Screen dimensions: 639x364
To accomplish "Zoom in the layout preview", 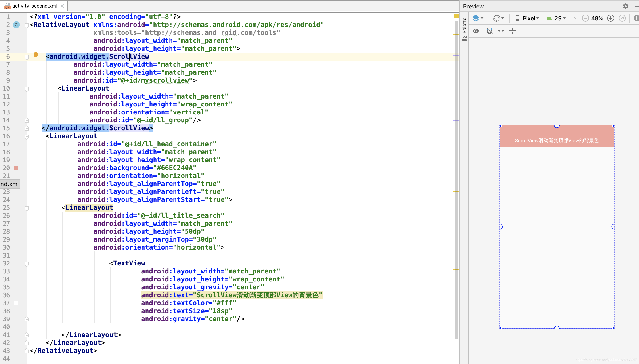I will (x=610, y=18).
